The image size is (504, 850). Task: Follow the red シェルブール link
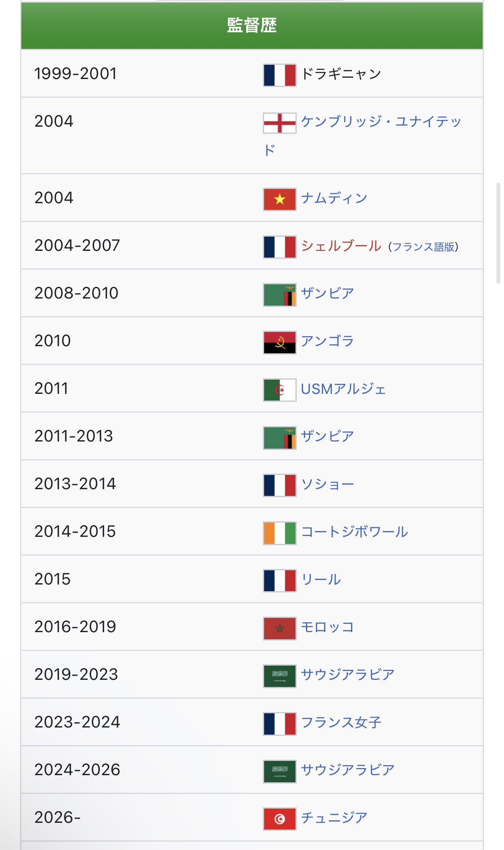tap(341, 245)
